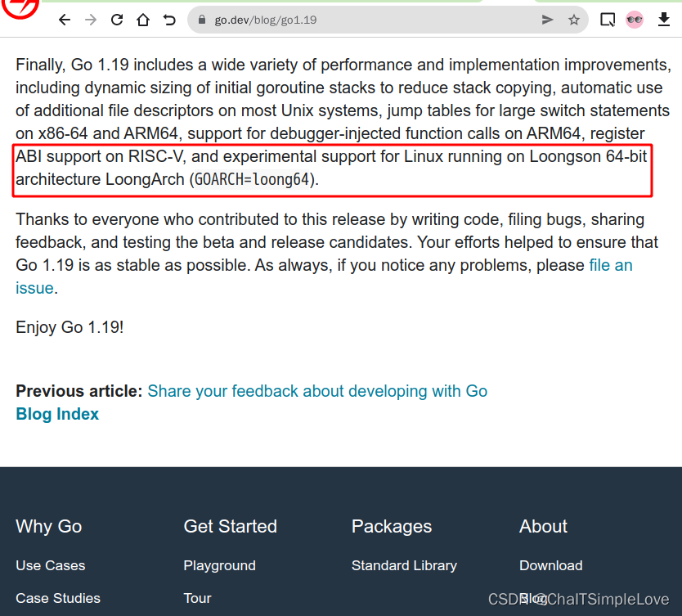Viewport: 682px width, 616px height.
Task: Bookmark this page with the star icon
Action: (x=574, y=20)
